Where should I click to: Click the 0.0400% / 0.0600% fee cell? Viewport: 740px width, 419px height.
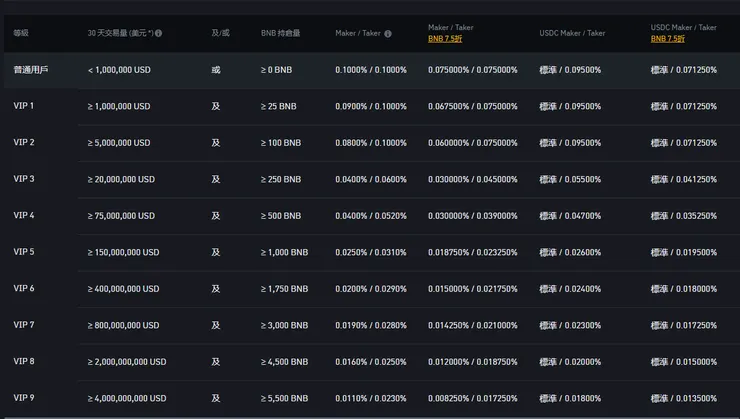(371, 179)
